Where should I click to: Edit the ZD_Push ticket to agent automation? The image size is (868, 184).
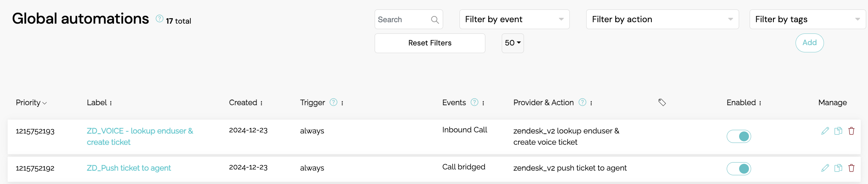(x=825, y=168)
